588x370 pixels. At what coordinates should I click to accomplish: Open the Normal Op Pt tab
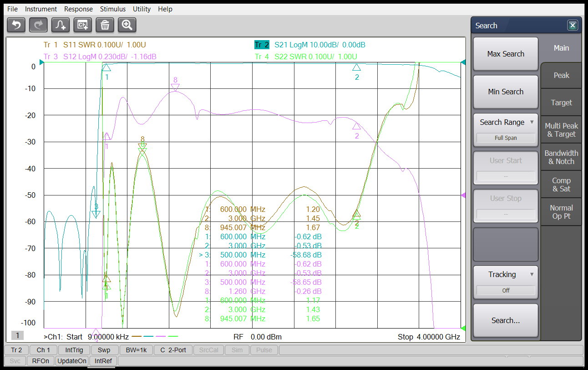(561, 212)
